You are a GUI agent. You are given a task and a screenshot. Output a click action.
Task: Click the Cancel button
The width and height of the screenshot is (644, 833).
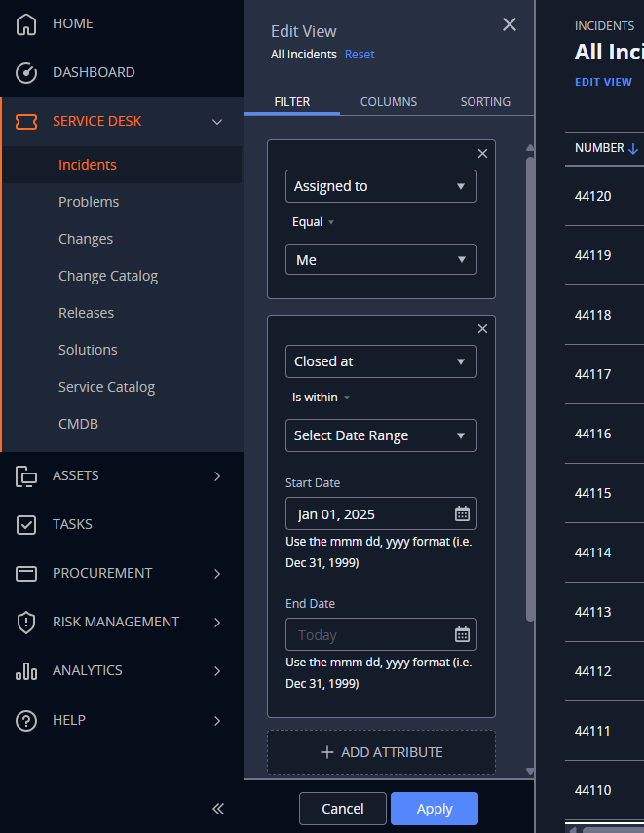(x=343, y=809)
